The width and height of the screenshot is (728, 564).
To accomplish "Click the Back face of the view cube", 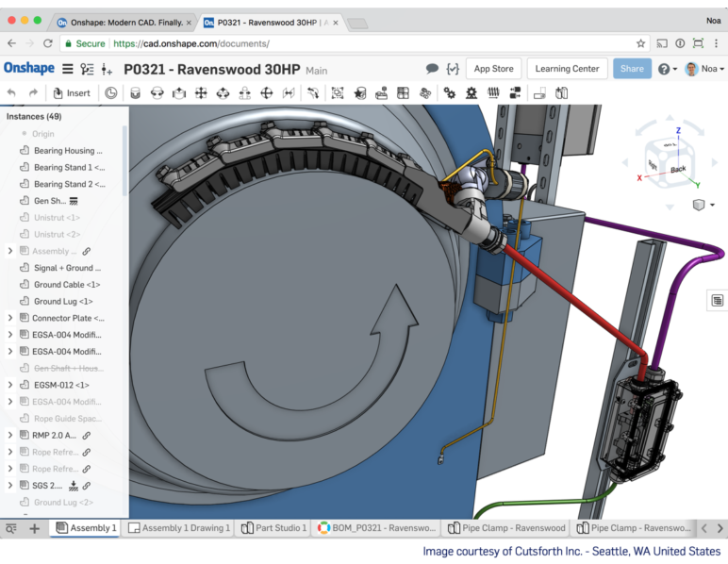I will pos(678,170).
